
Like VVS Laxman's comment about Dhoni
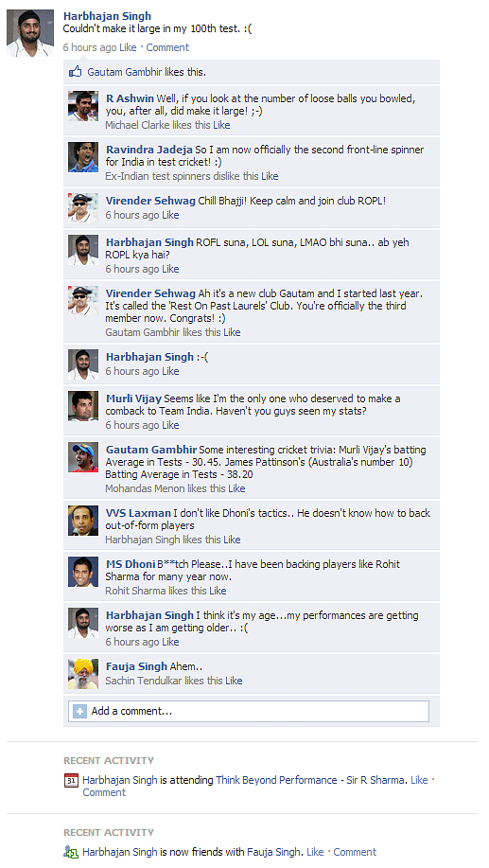tap(232, 540)
